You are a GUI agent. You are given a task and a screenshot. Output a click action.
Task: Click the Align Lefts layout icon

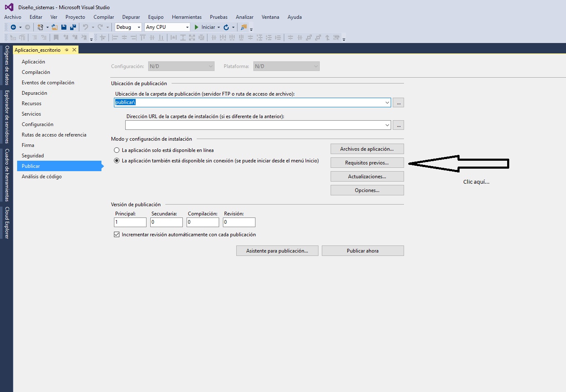[116, 38]
